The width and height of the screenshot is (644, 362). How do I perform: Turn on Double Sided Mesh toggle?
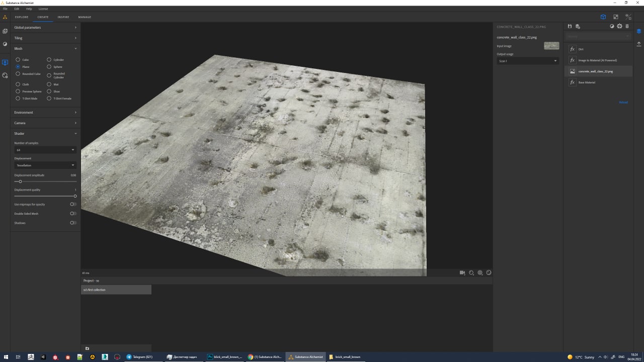click(x=73, y=214)
